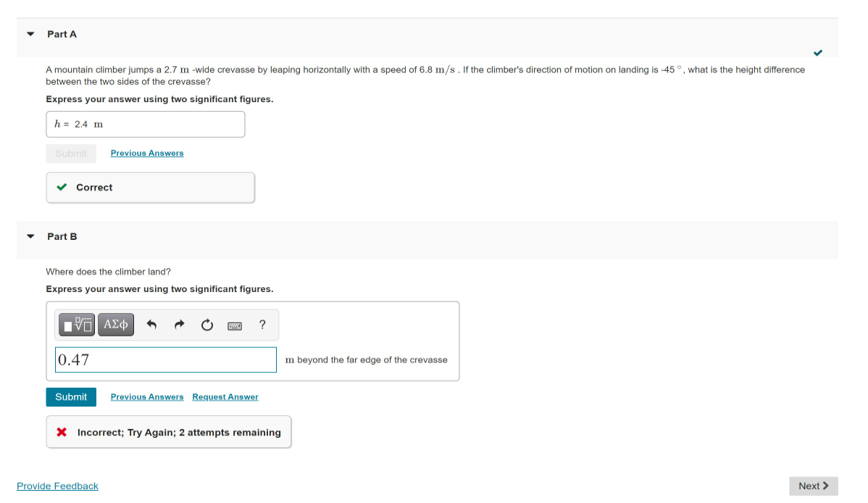Collapse Part B section arrow
This screenshot has height=503, width=868.
30,236
